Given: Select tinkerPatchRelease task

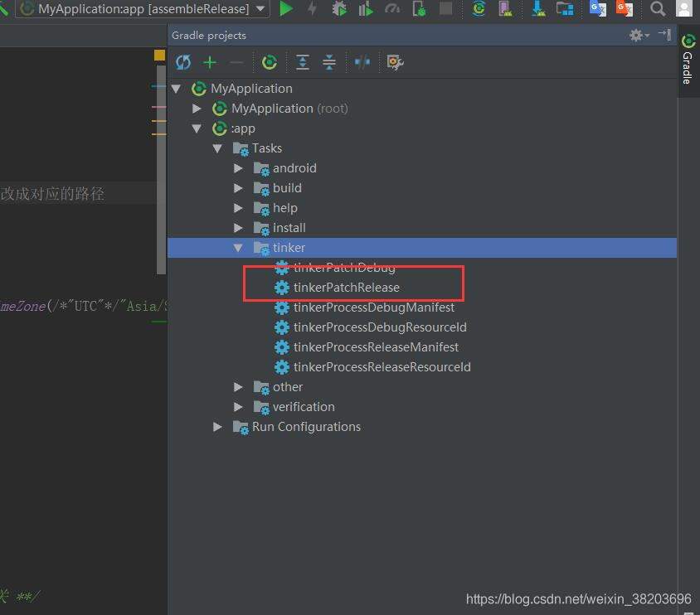Looking at the screenshot, I should click(347, 288).
